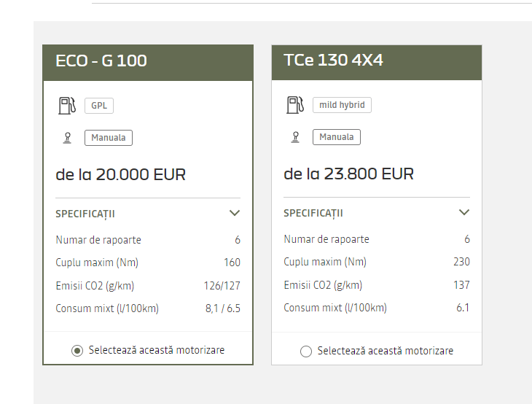Click SPECIFICAȚII heading in ECO - G 100 card
Viewport: 532px width, 404px height.
pos(85,214)
